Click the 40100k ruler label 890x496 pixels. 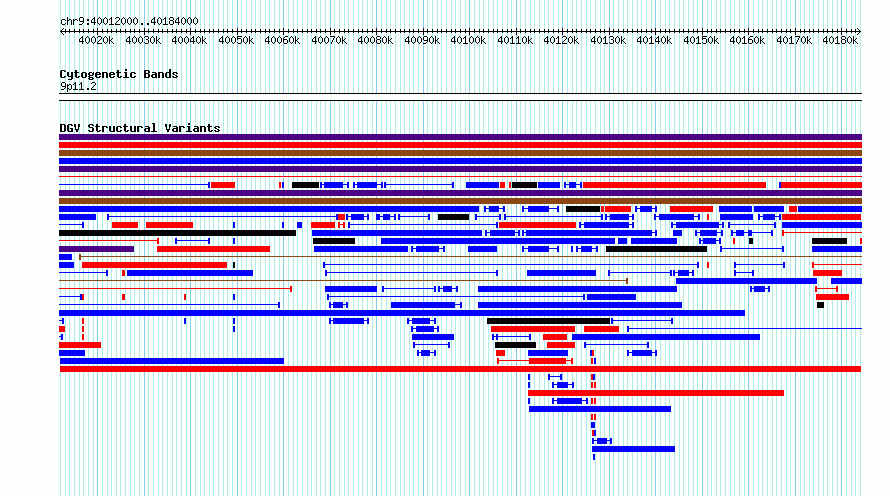pos(468,40)
